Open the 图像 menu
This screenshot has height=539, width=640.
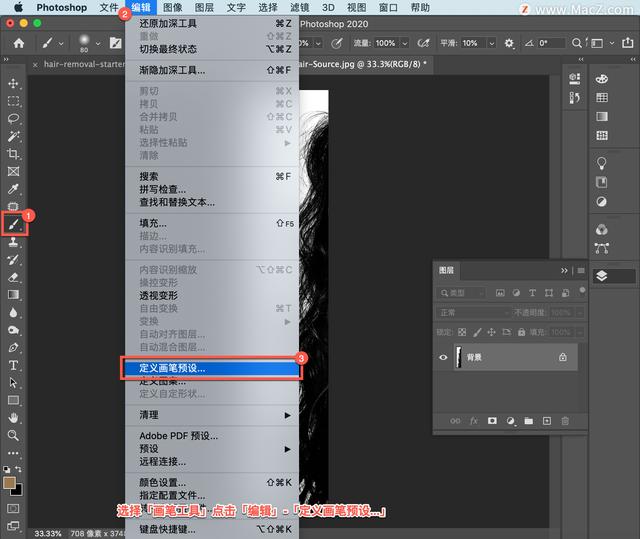(173, 7)
